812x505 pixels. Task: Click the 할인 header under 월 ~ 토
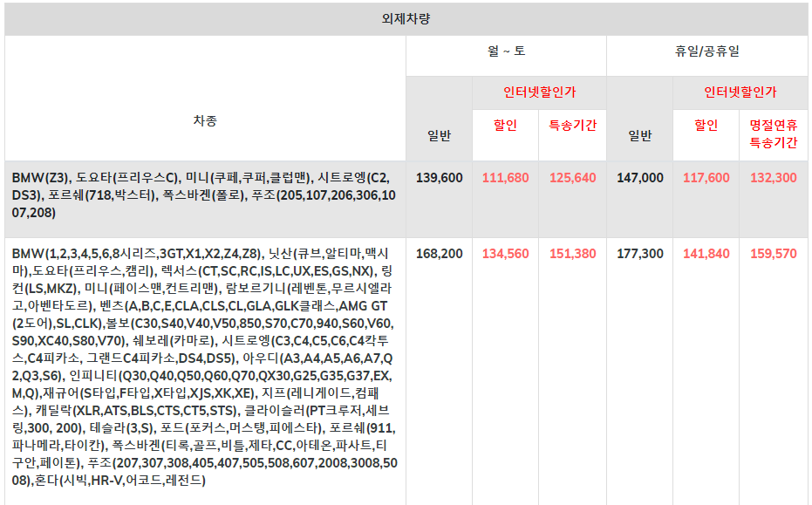coord(506,126)
